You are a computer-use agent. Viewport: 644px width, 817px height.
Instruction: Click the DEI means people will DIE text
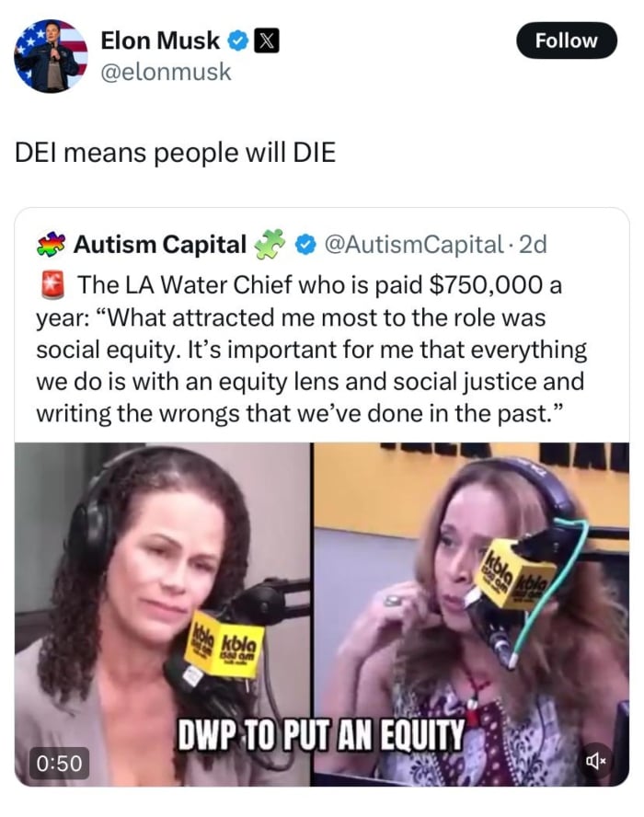[x=175, y=153]
